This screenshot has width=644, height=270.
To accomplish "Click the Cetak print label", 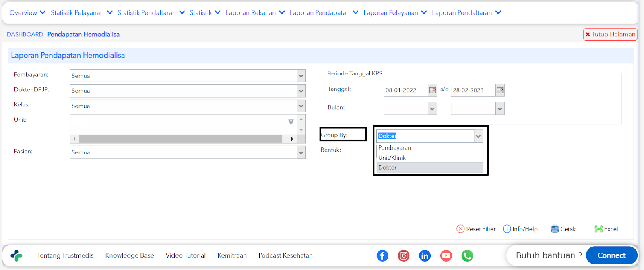I will point(568,229).
